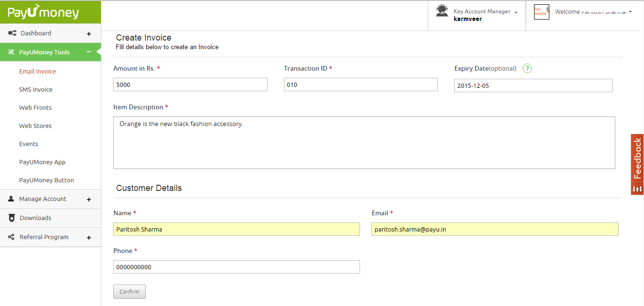
Task: Click the merchant profile logo thumbnail
Action: click(x=541, y=12)
